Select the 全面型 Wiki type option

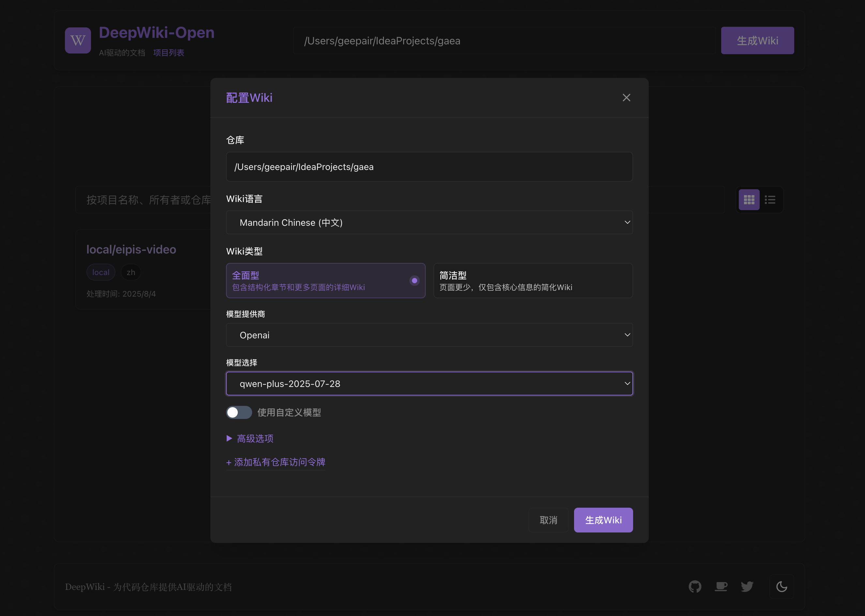(326, 281)
